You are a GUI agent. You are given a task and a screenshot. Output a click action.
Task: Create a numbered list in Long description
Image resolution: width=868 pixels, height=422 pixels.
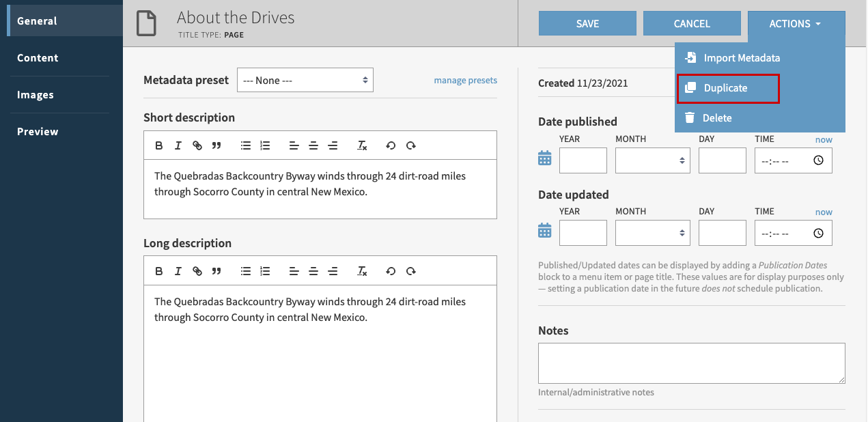(265, 270)
